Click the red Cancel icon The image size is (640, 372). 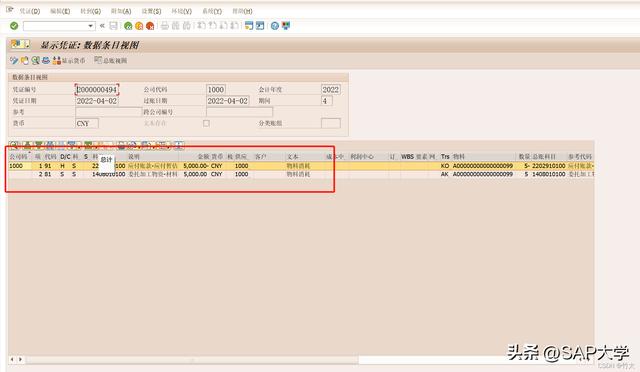[150, 26]
